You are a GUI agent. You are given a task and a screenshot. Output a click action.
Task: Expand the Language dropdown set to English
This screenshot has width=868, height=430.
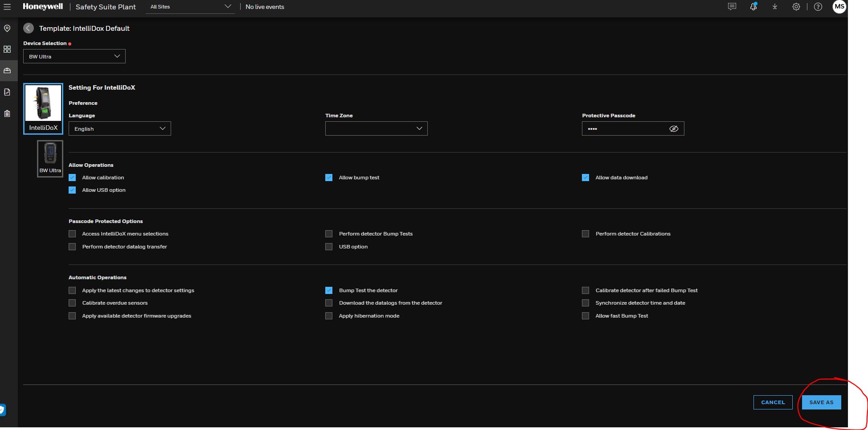[x=119, y=128]
